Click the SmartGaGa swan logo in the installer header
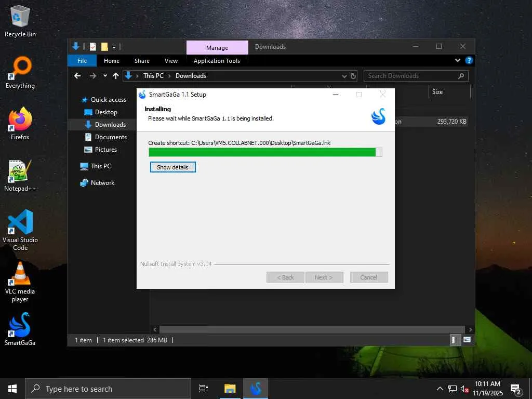The image size is (532, 399). point(378,116)
